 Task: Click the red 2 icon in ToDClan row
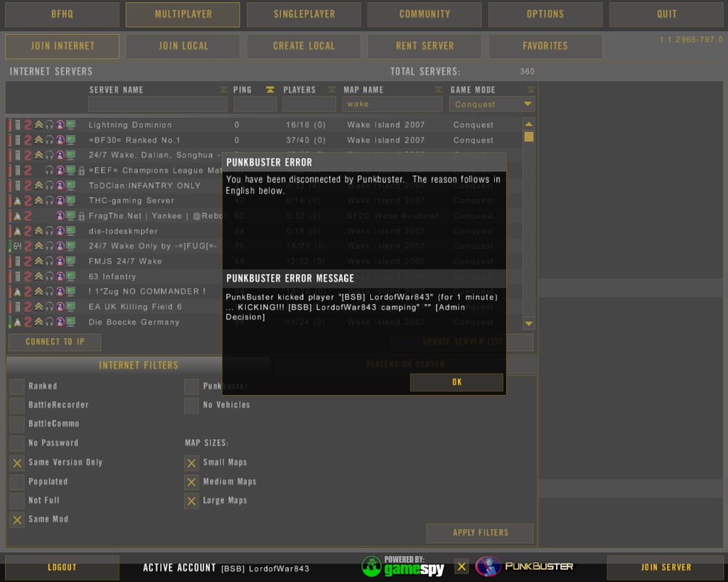28,185
